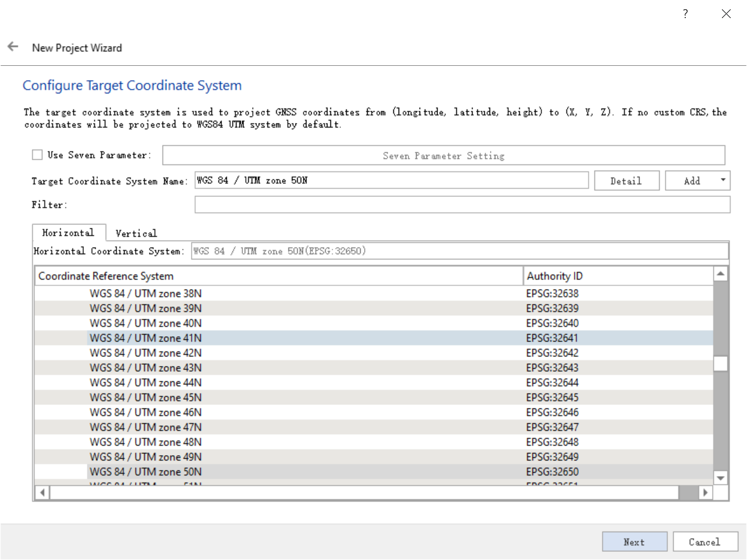Select WGS 84 / UTM zone 45N row
This screenshot has width=747, height=560.
pos(374,397)
